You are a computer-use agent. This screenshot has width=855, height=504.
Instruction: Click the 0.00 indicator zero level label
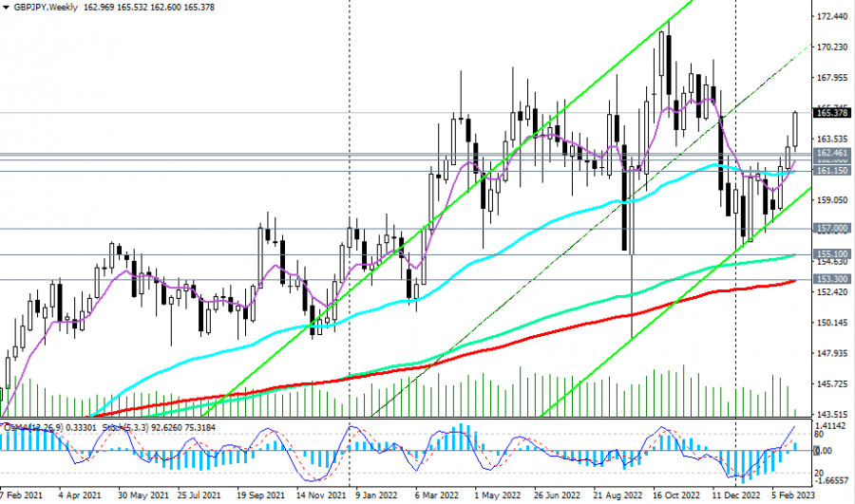point(823,451)
